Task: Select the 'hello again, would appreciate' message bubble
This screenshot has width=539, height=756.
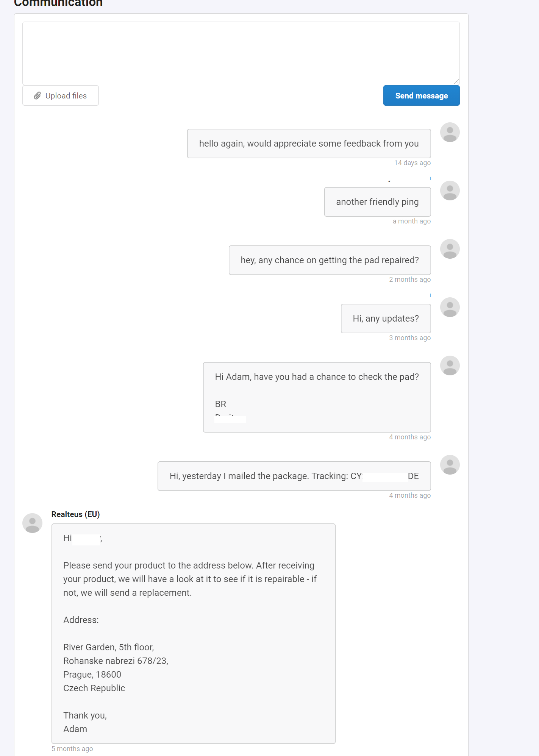Action: (309, 144)
